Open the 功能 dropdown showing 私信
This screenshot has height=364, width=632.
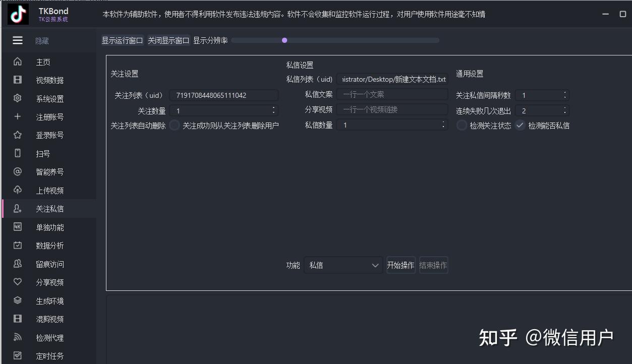coord(343,265)
